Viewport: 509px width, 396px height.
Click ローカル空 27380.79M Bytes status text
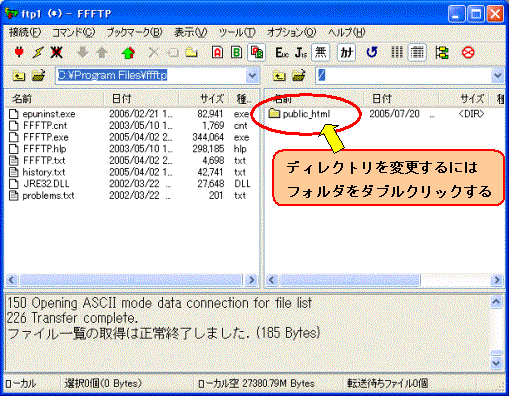256,384
